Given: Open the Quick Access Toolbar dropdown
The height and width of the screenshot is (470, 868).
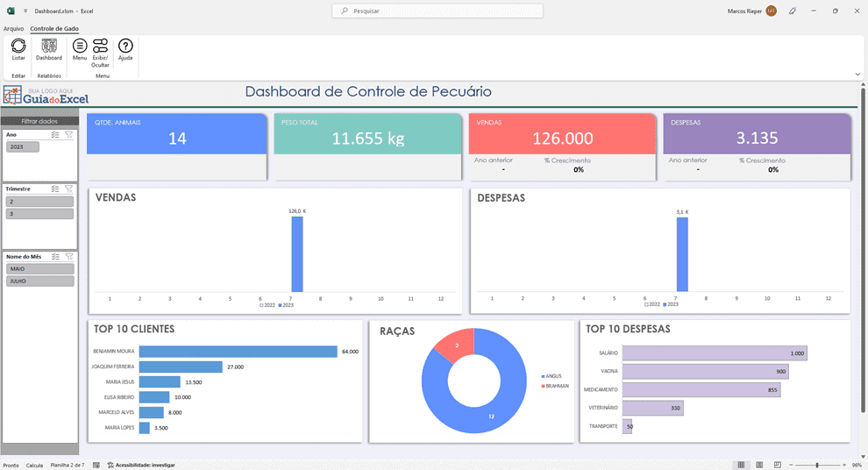Looking at the screenshot, I should 25,11.
